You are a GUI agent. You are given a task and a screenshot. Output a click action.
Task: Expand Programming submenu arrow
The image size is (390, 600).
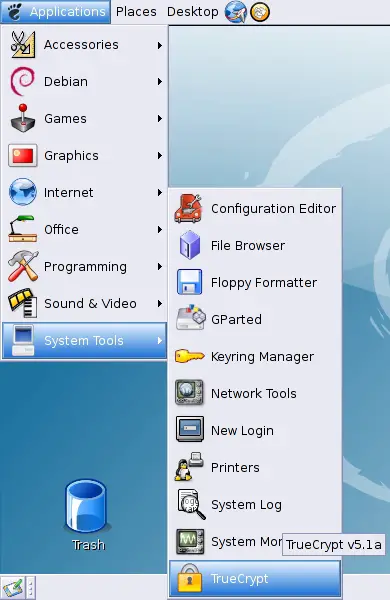pos(160,266)
